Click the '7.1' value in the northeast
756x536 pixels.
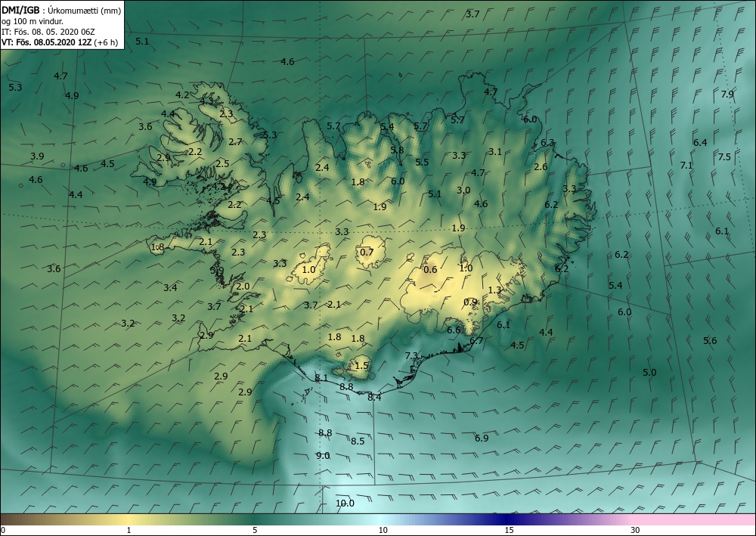tap(686, 166)
